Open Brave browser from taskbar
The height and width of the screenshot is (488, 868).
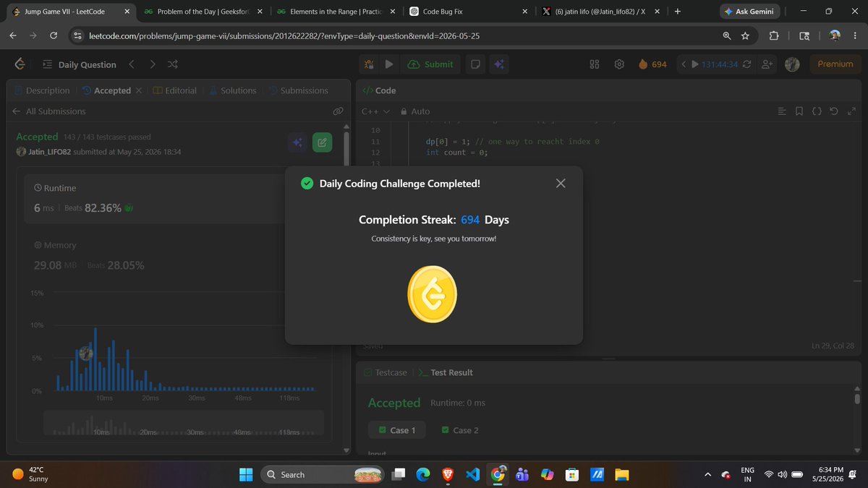pyautogui.click(x=448, y=474)
